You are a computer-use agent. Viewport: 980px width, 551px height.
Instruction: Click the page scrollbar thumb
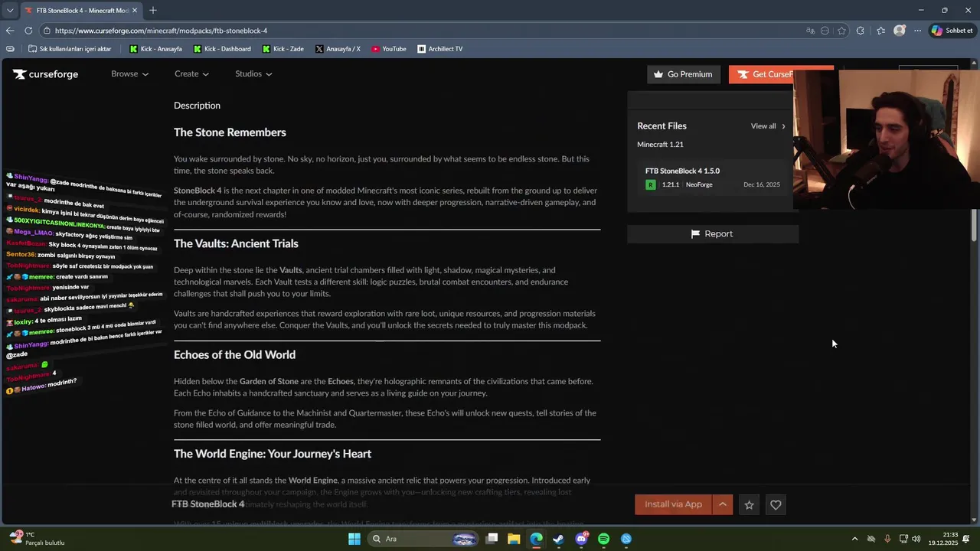(x=975, y=226)
